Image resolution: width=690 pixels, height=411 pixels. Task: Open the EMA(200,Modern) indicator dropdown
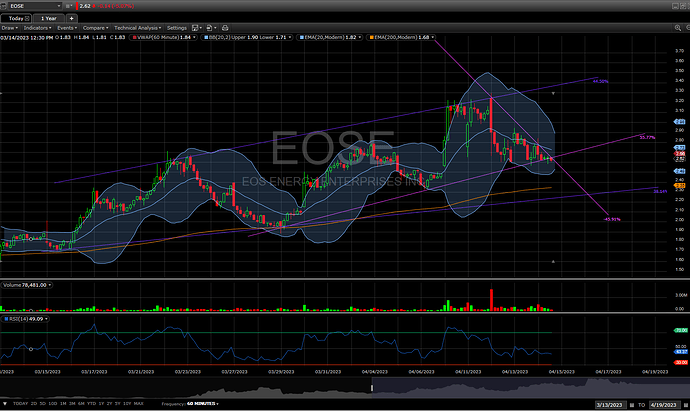(433, 37)
